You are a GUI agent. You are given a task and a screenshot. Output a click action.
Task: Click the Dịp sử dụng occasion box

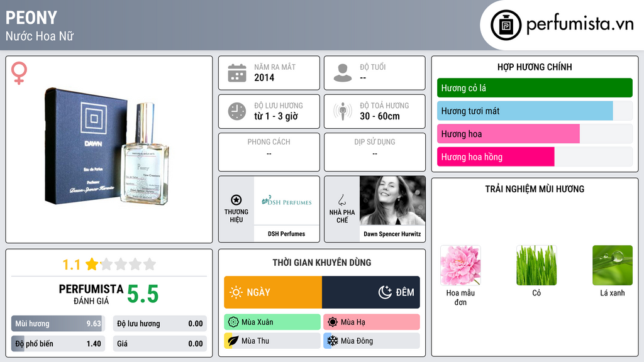375,152
